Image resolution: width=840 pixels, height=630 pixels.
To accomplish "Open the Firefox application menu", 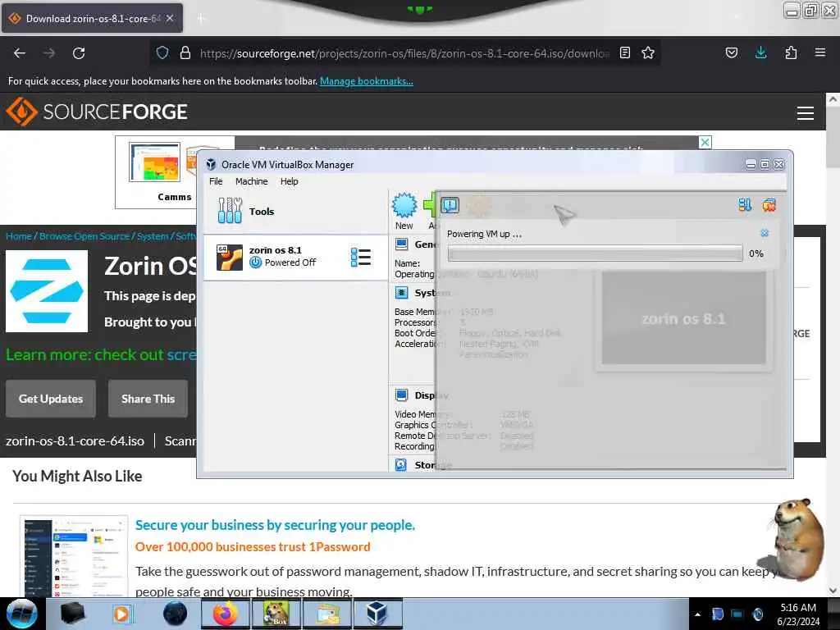I will [x=820, y=52].
